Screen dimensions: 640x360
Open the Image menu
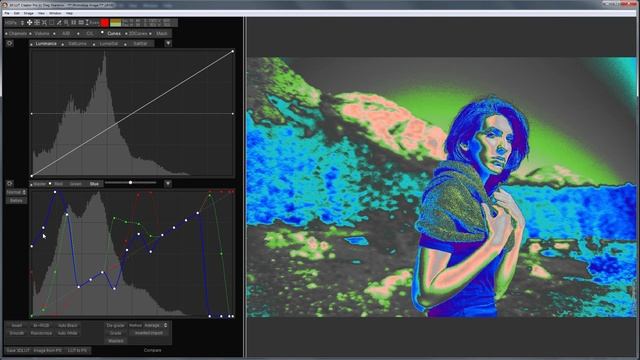tap(29, 13)
